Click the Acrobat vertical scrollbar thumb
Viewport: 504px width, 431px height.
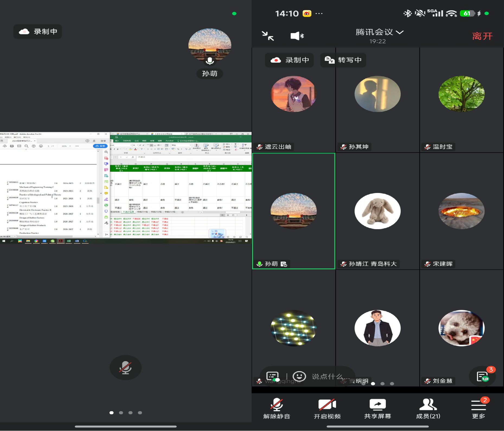coord(98,200)
